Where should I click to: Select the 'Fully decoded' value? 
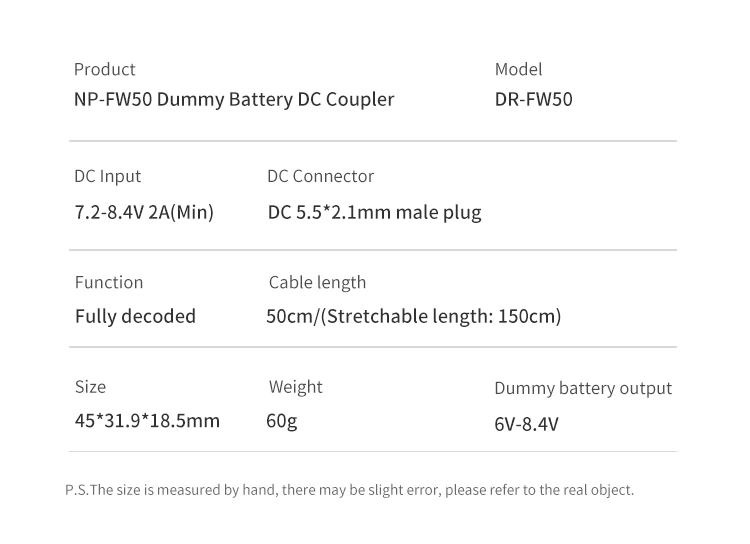tap(135, 316)
